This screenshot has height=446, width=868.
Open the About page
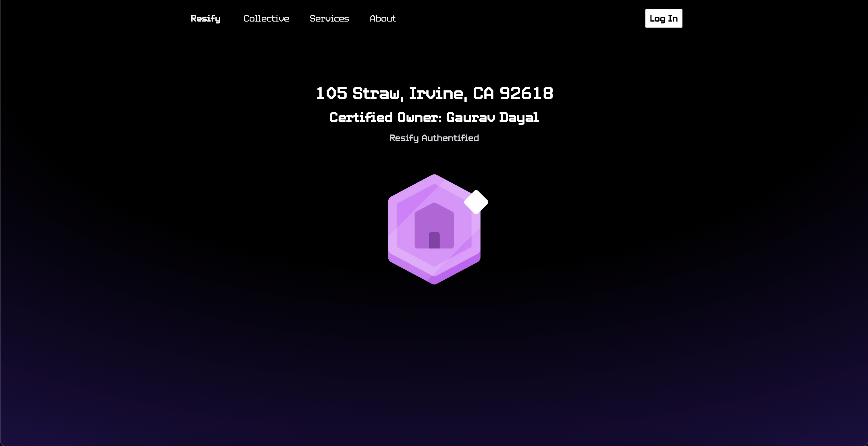coord(383,19)
